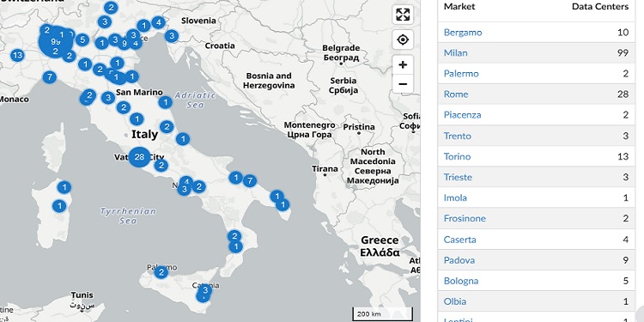Image resolution: width=644 pixels, height=322 pixels.
Task: Click the 200 km map scale bar
Action: pos(382,313)
